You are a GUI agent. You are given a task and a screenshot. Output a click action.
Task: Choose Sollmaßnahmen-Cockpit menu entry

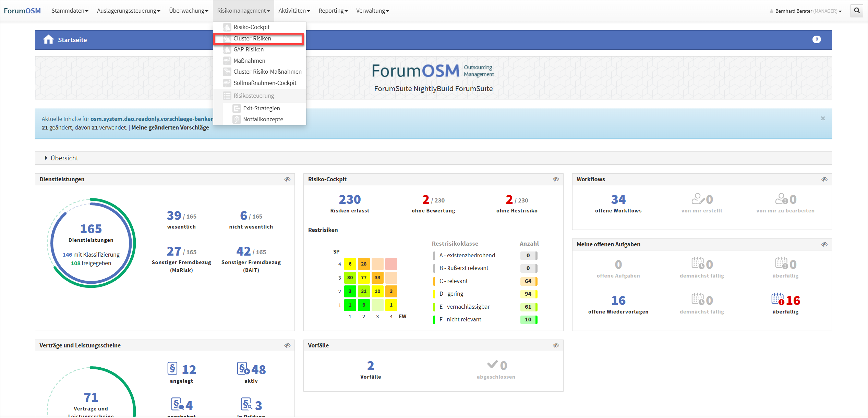(265, 83)
